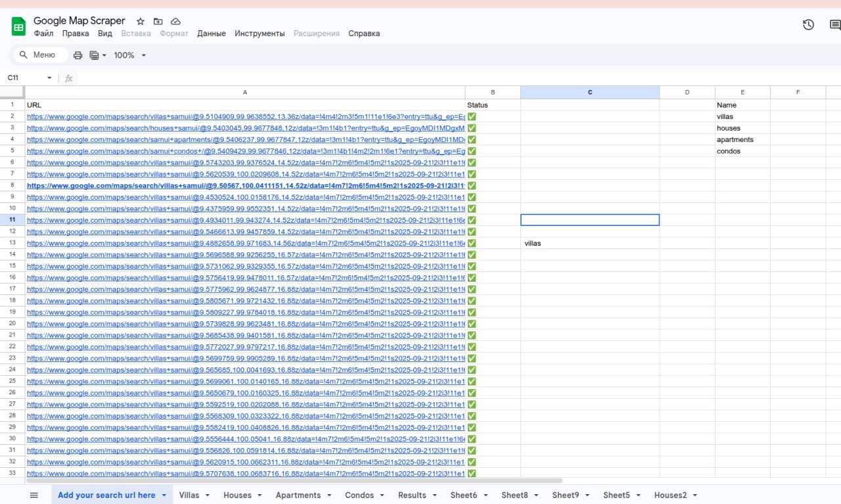841x504 pixels.
Task: Open the Файл menu
Action: [43, 34]
